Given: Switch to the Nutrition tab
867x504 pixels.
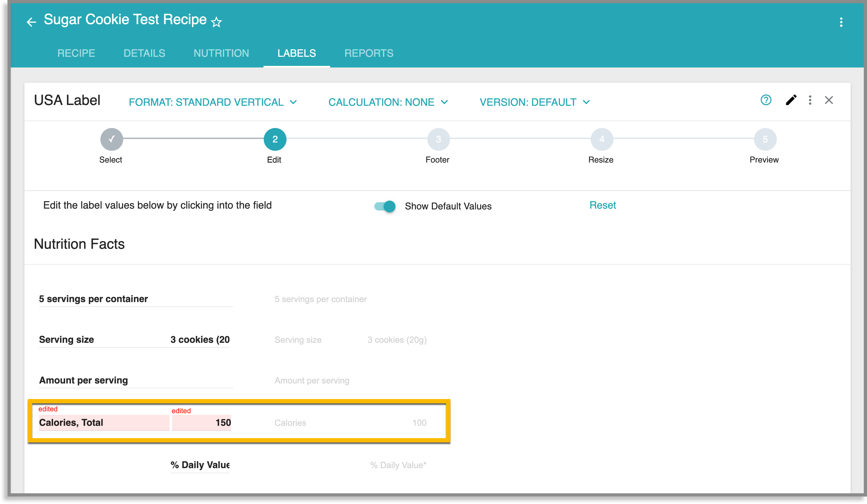Looking at the screenshot, I should tap(221, 53).
